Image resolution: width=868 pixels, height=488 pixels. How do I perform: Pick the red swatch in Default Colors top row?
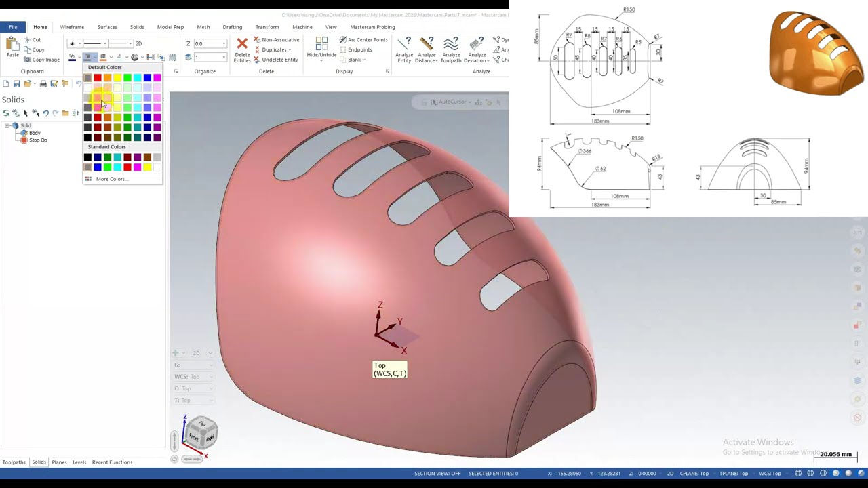(98, 77)
